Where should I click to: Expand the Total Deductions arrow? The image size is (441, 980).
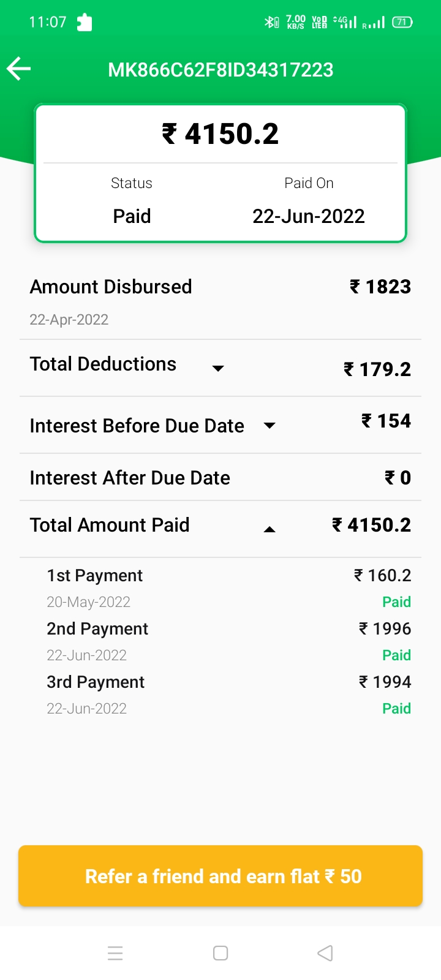point(218,368)
